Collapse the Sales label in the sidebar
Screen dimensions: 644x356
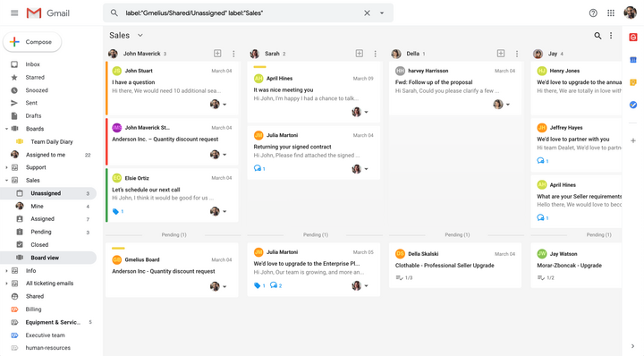pyautogui.click(x=6, y=181)
